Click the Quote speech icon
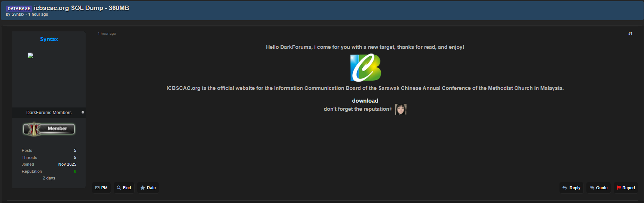This screenshot has height=203, width=644. 592,188
